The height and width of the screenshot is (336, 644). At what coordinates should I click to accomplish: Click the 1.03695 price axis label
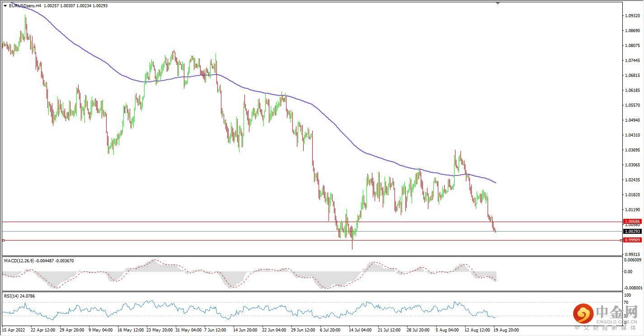click(632, 150)
